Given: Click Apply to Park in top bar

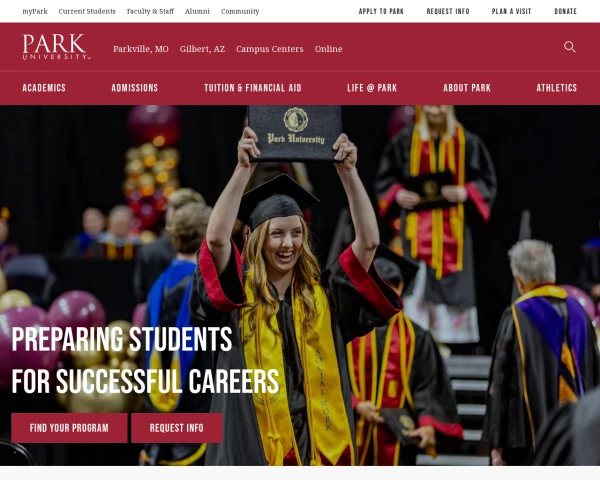Looking at the screenshot, I should [381, 11].
